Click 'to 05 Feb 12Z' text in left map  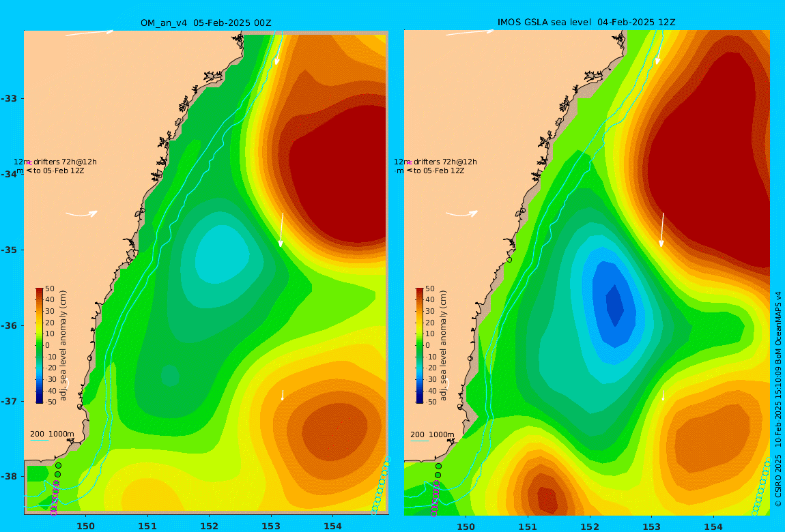click(59, 171)
